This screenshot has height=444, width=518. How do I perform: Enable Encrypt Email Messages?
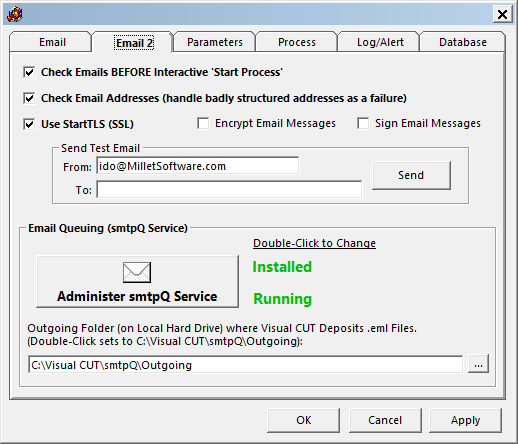pyautogui.click(x=203, y=123)
